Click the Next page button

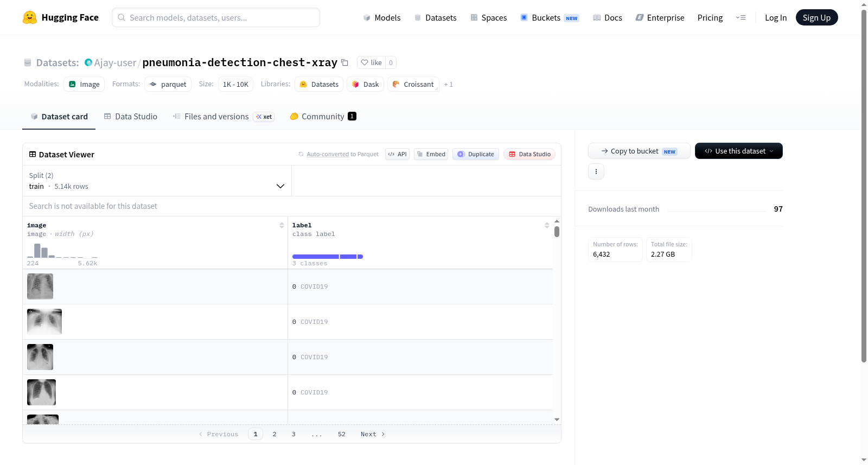tap(373, 434)
